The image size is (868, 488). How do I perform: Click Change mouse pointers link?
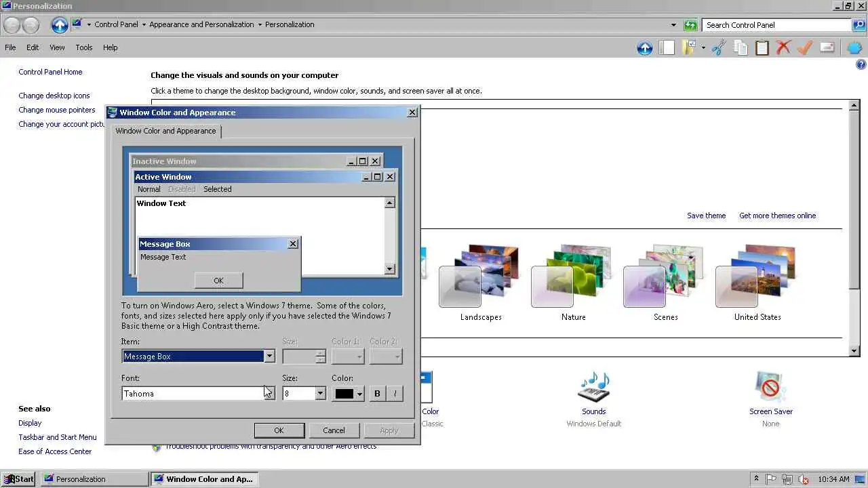coord(57,110)
